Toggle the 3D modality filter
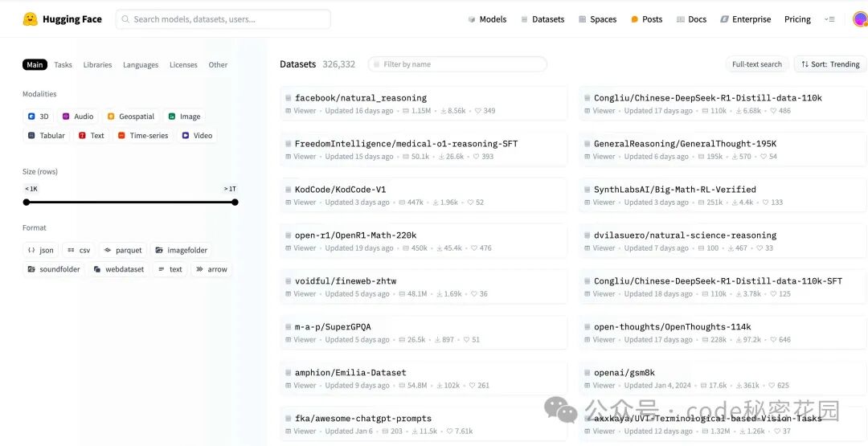Image resolution: width=868 pixels, height=446 pixels. point(39,117)
